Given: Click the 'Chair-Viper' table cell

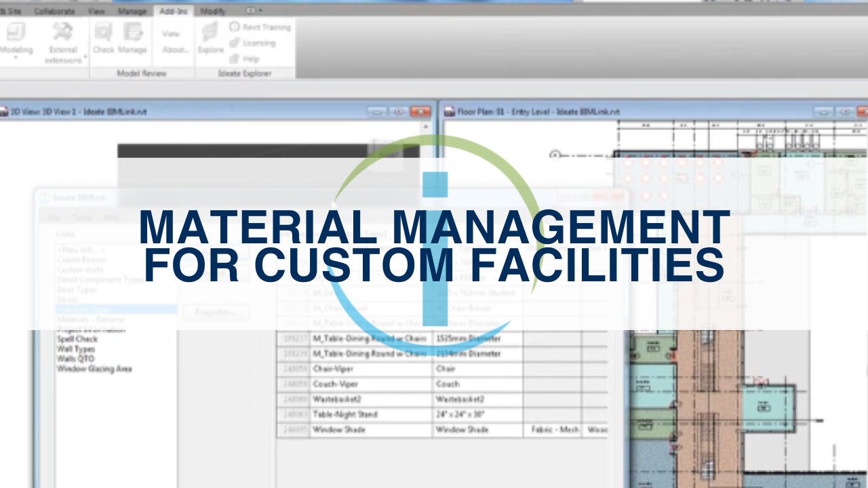Looking at the screenshot, I should (x=371, y=369).
